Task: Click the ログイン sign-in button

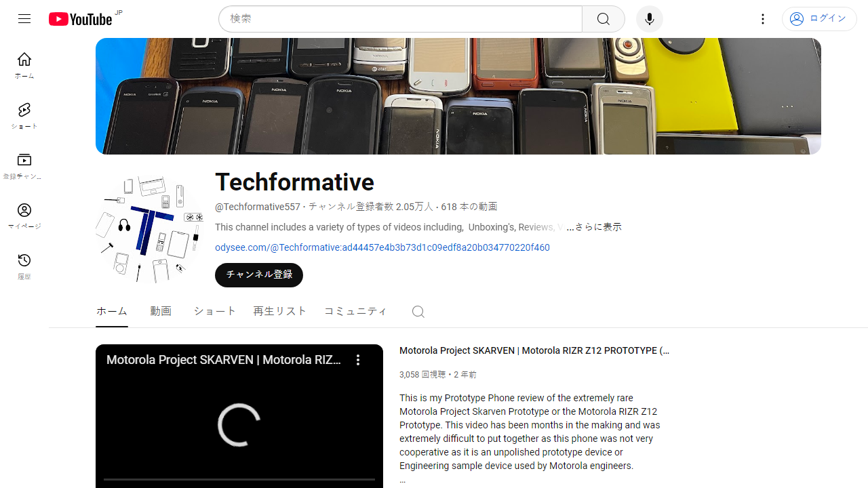Action: click(x=819, y=19)
